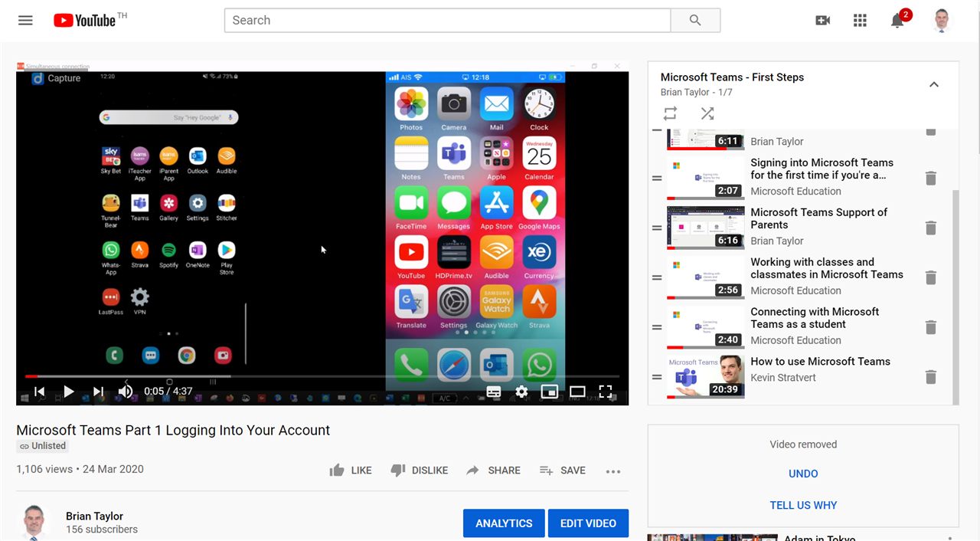Screen dimensions: 980x541
Task: Grab drag handle for 'Signing into Microsoft Teams'
Action: tap(657, 178)
